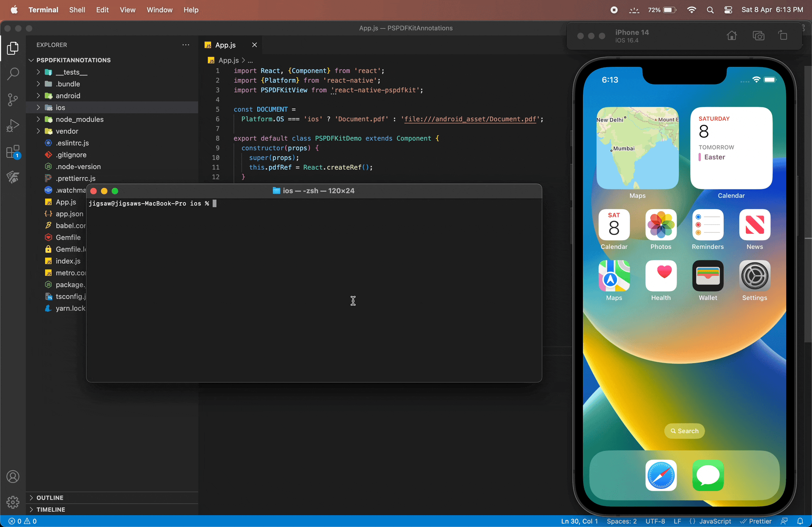
Task: Take a screenshot using the simulator camera icon
Action: pyautogui.click(x=758, y=35)
